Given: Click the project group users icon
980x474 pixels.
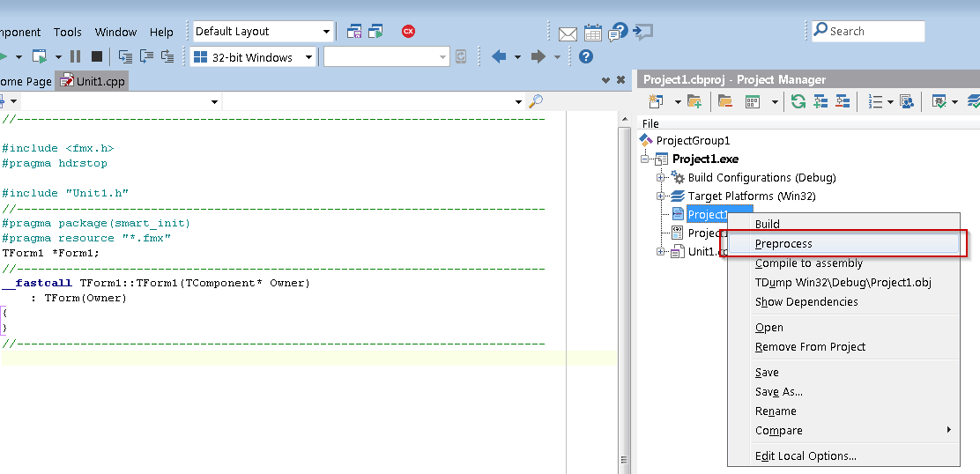Looking at the screenshot, I should click(x=907, y=101).
